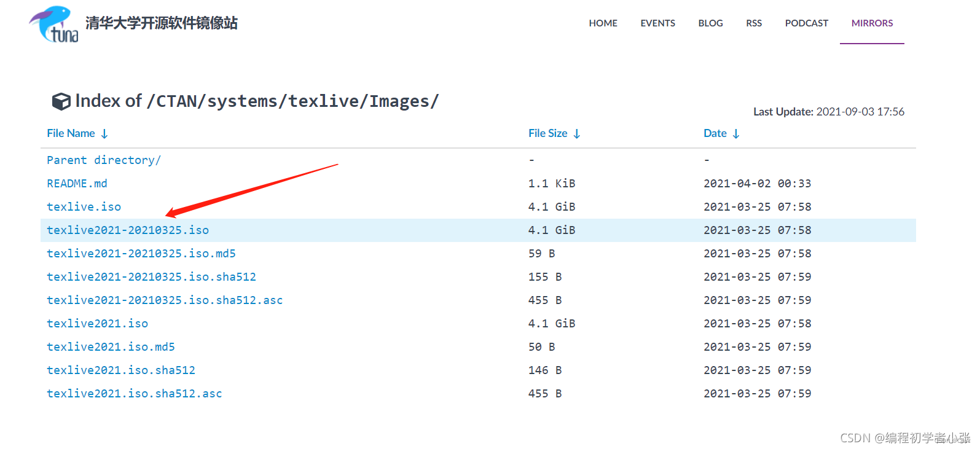
Task: Click the date 2021-04-02 00:33
Action: (758, 184)
